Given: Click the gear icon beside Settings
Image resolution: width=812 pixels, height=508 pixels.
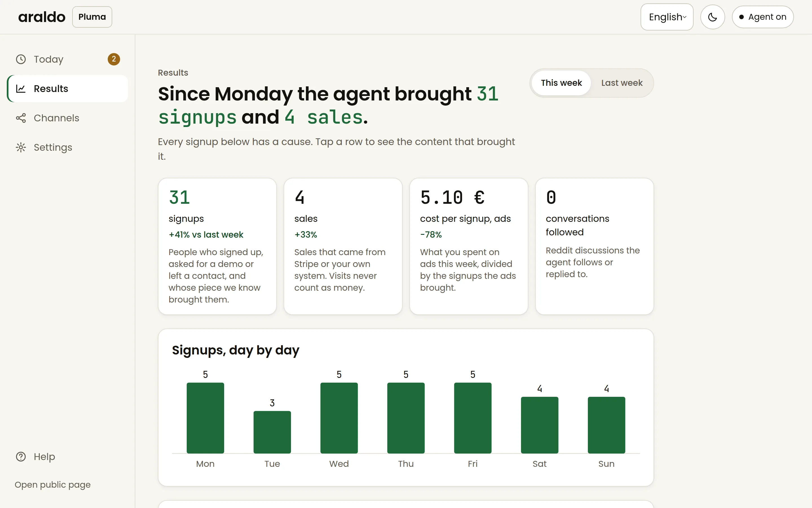Looking at the screenshot, I should pyautogui.click(x=21, y=148).
